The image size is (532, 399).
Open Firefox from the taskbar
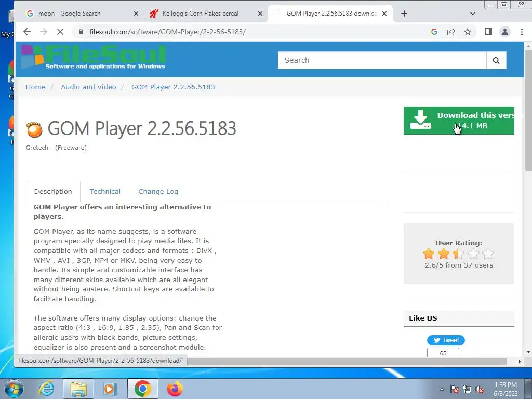pyautogui.click(x=175, y=389)
